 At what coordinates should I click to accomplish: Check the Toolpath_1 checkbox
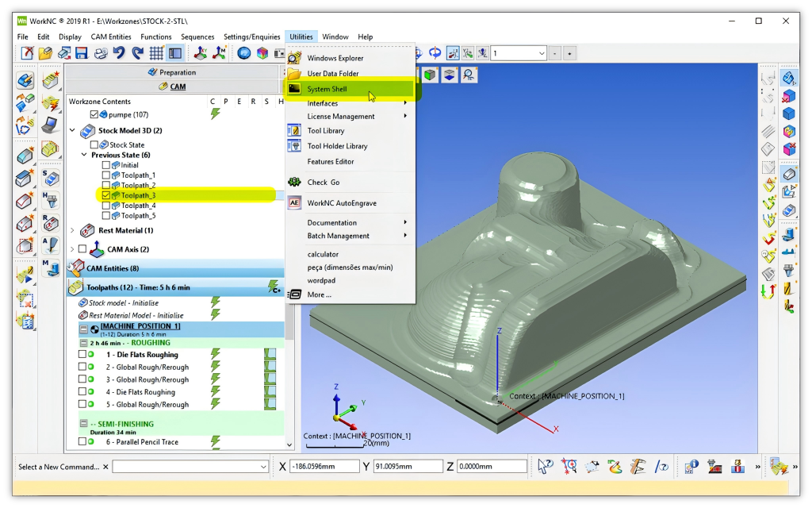click(x=106, y=175)
